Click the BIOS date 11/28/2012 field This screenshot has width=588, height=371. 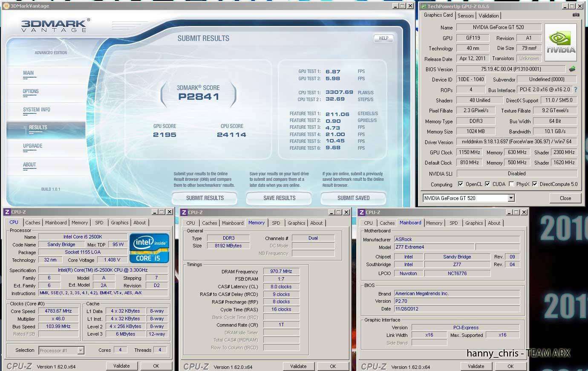click(456, 309)
